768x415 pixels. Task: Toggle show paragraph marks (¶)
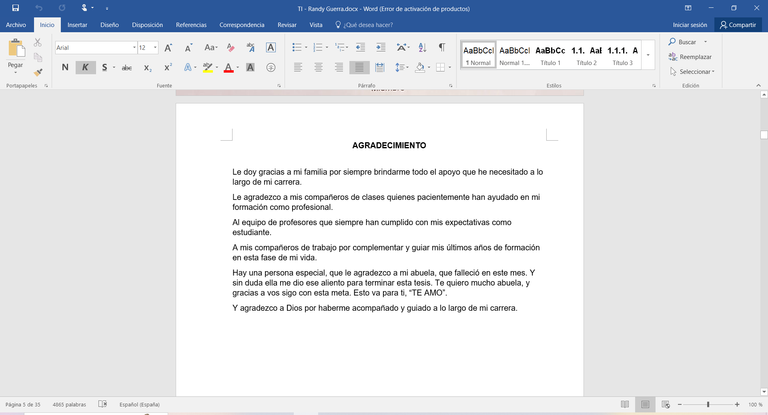(x=442, y=48)
